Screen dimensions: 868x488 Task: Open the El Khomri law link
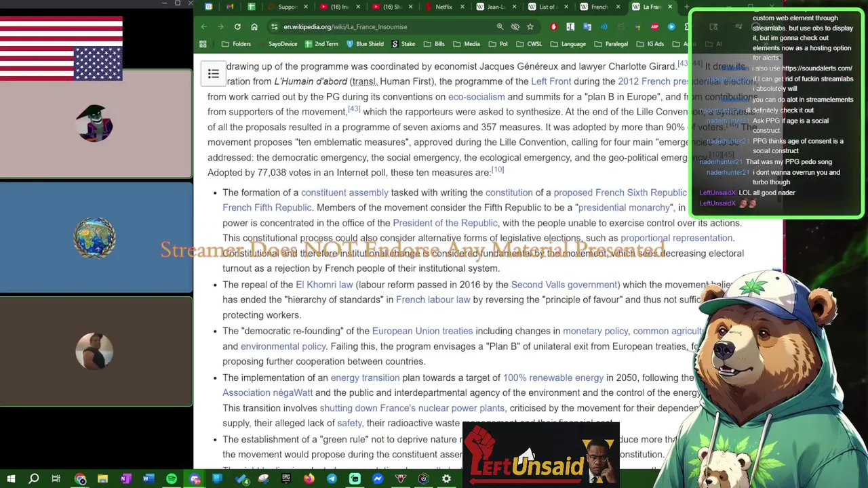[324, 285]
